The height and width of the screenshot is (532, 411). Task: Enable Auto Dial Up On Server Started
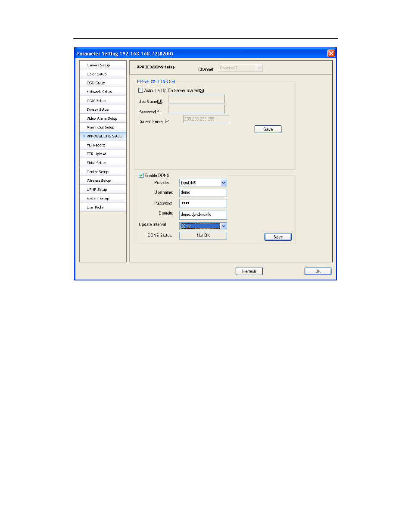point(140,90)
